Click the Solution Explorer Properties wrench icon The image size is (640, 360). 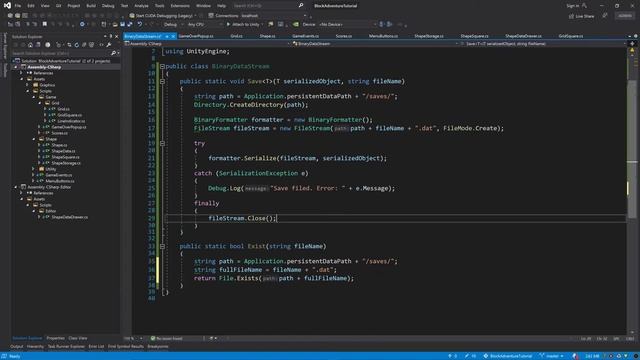109,44
